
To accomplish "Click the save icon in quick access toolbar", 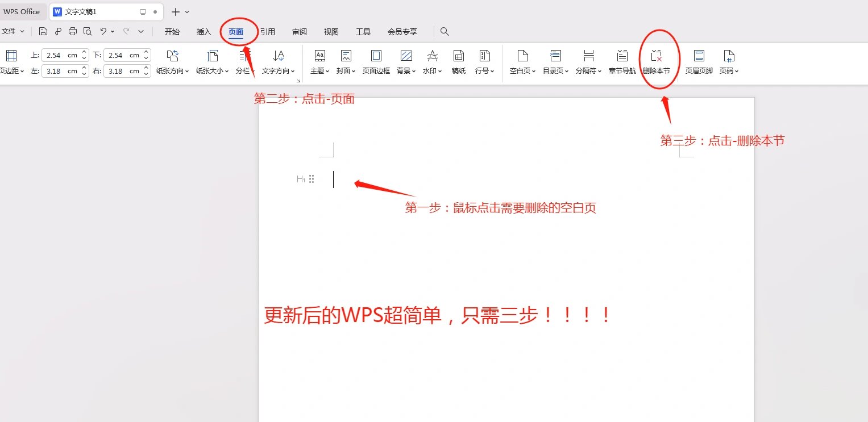I will pos(43,32).
